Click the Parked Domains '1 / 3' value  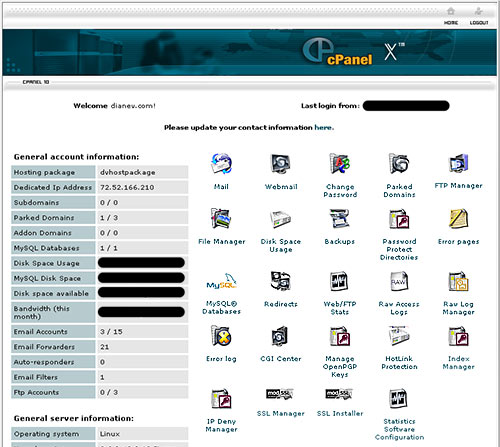pyautogui.click(x=109, y=218)
